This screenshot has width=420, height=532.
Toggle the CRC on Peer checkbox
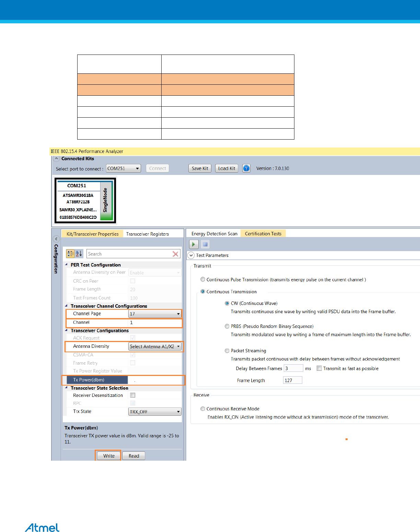point(133,281)
